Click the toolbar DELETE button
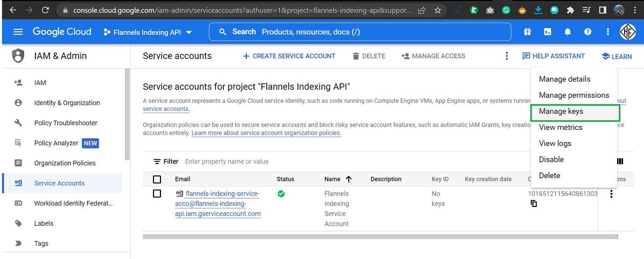Viewport: 644px width, 259px height. (x=369, y=56)
